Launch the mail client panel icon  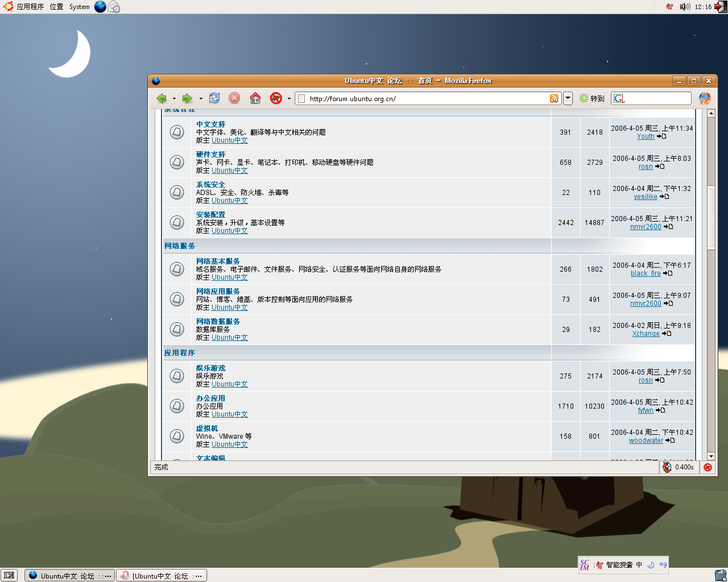(x=114, y=7)
